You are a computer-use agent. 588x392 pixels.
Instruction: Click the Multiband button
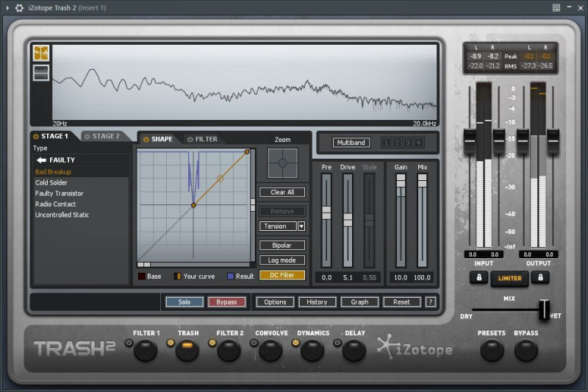coord(351,143)
